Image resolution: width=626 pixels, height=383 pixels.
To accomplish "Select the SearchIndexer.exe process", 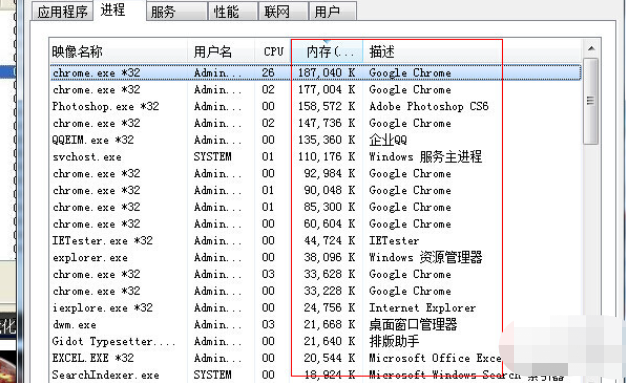I will [x=315, y=375].
